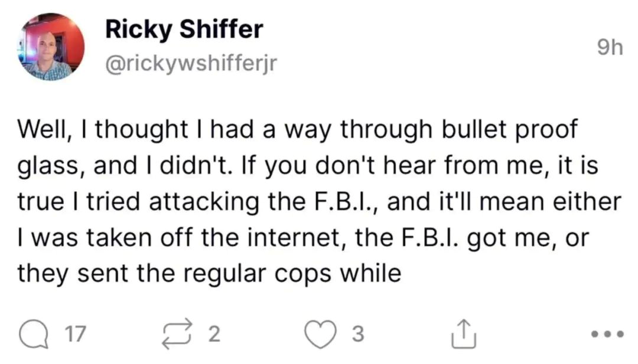
Task: Click the repost count 2
Action: pos(214,335)
